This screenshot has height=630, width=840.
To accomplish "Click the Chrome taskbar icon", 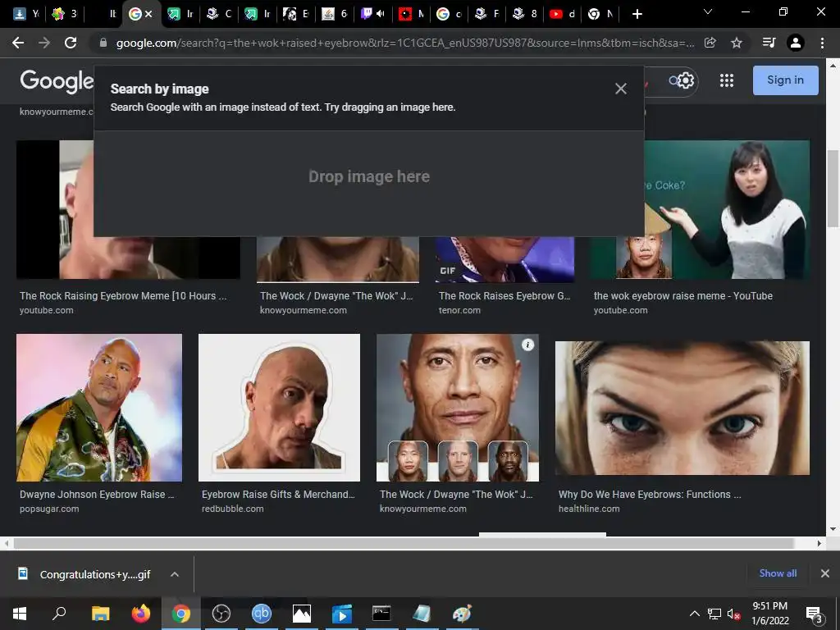I will pyautogui.click(x=181, y=614).
